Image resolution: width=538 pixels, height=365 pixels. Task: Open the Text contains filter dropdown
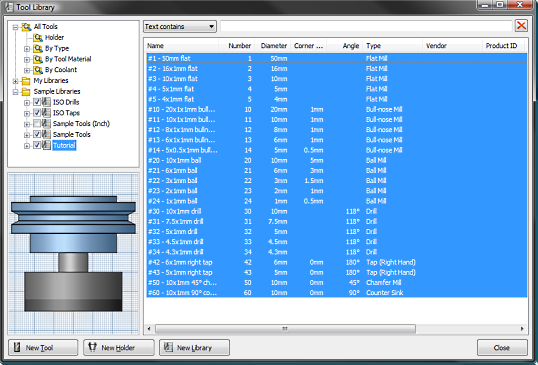pyautogui.click(x=180, y=26)
